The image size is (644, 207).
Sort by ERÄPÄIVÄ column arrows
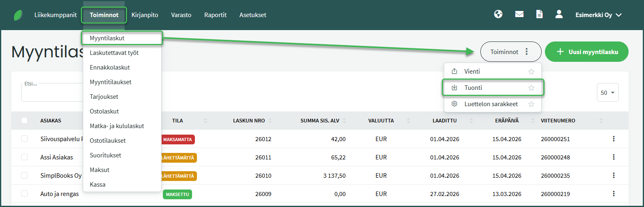point(533,120)
